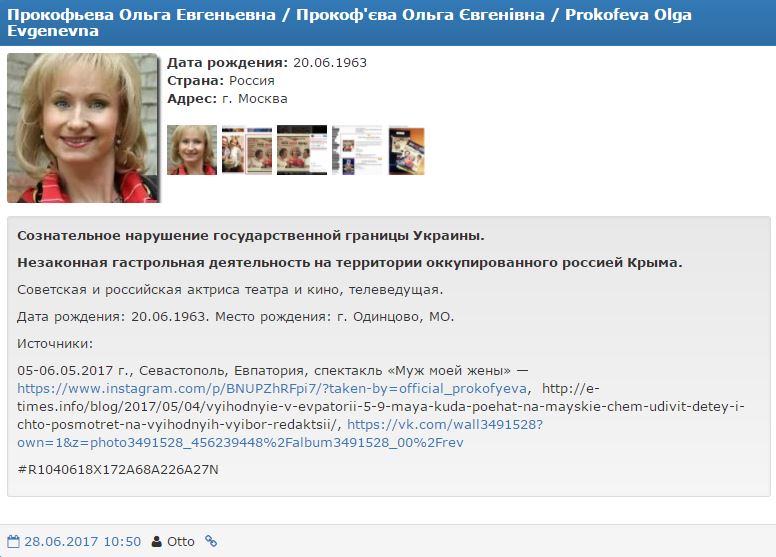The width and height of the screenshot is (776, 557).
Task: Click the author name Otto
Action: click(x=181, y=542)
